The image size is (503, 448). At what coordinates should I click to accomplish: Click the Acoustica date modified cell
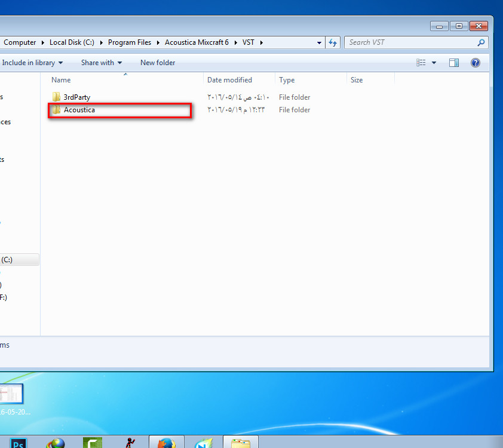[x=236, y=110]
